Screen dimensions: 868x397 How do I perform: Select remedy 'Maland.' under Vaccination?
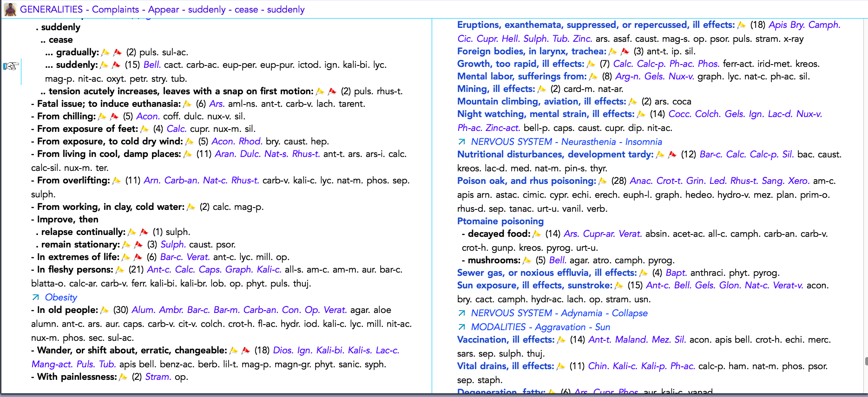[631, 339]
